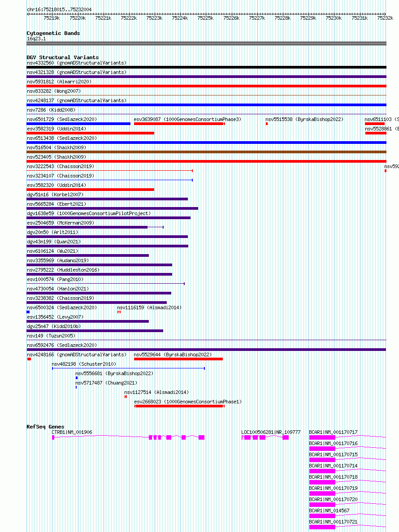The width and height of the screenshot is (399, 532).
Task: Open nsv4248137 gnomAD variant label
Action: point(77,100)
